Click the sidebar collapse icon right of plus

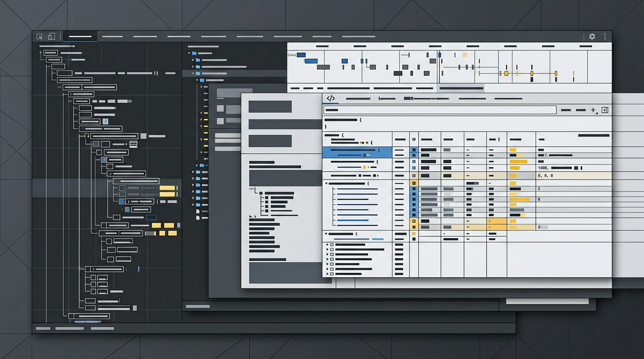coord(605,110)
